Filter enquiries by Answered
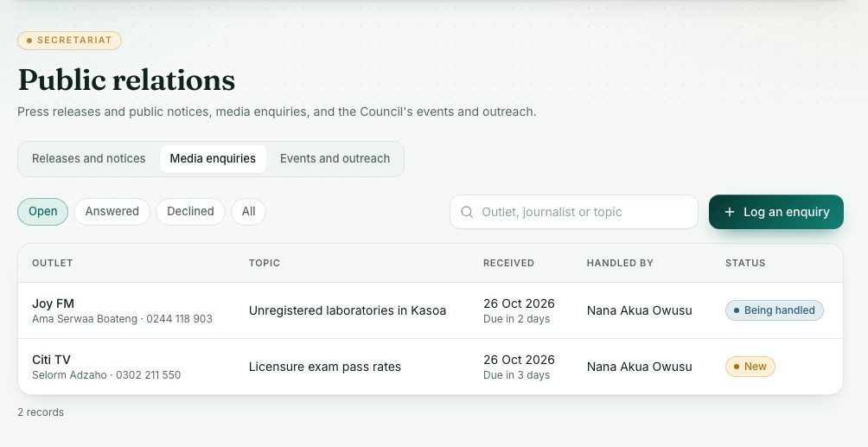This screenshot has height=447, width=868. tap(112, 212)
